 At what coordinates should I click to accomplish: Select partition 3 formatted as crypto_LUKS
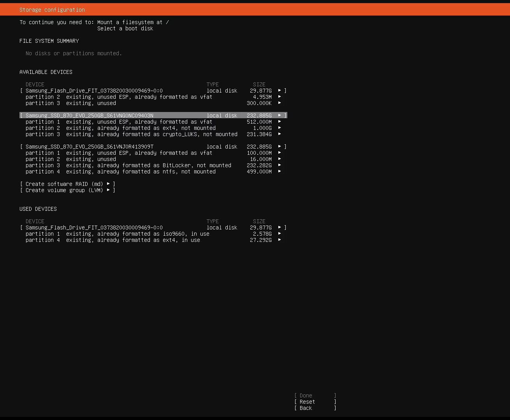click(132, 134)
